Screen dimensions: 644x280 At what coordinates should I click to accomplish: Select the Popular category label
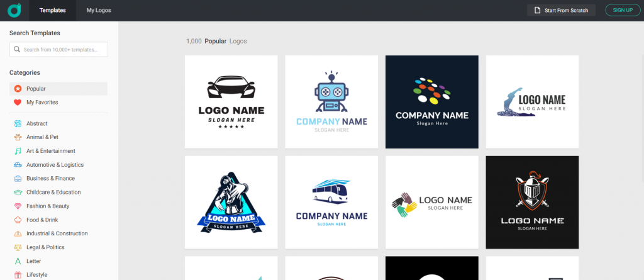(36, 88)
